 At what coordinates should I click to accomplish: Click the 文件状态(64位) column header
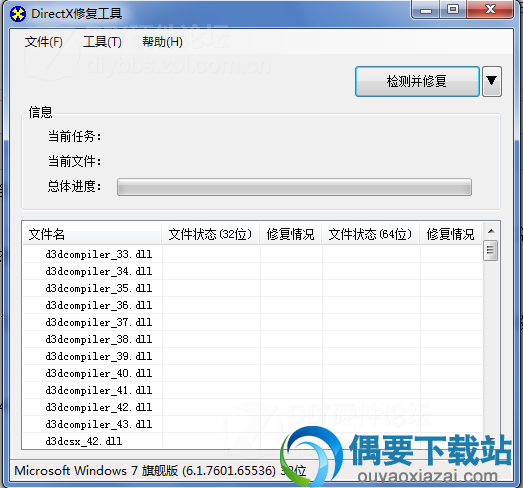tap(370, 234)
